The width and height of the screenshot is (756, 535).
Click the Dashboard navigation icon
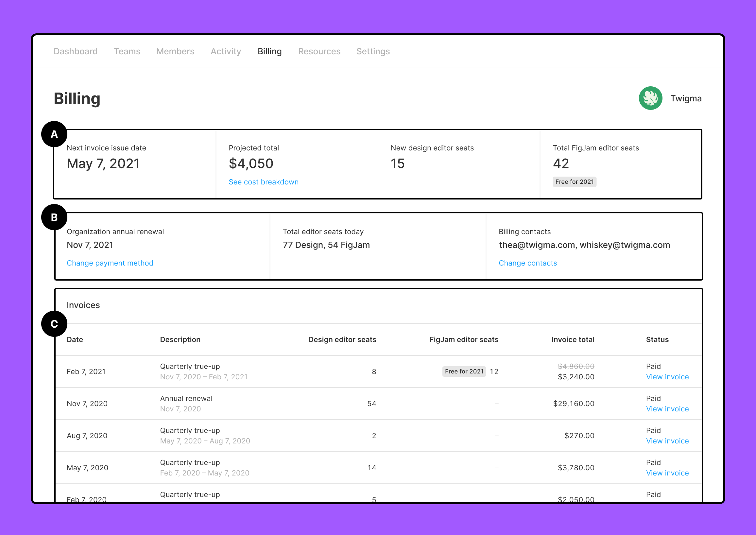tap(76, 52)
